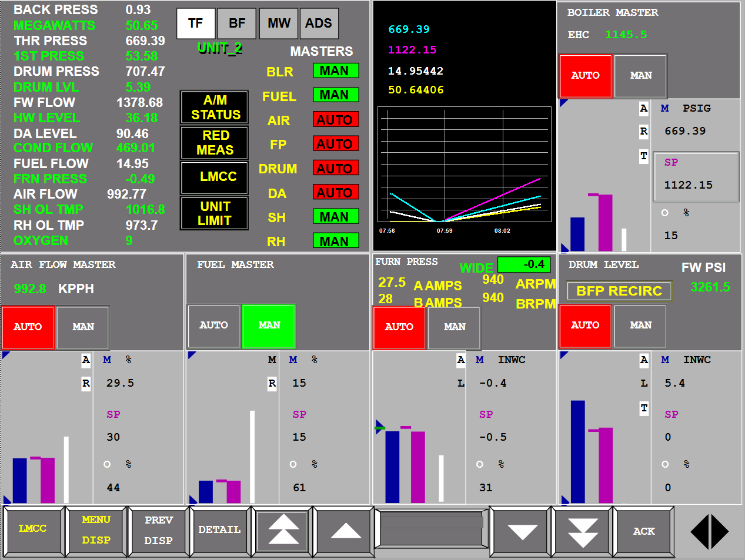This screenshot has height=560, width=745.
Task: Switch Boiler Master to MAN mode
Action: (x=640, y=76)
